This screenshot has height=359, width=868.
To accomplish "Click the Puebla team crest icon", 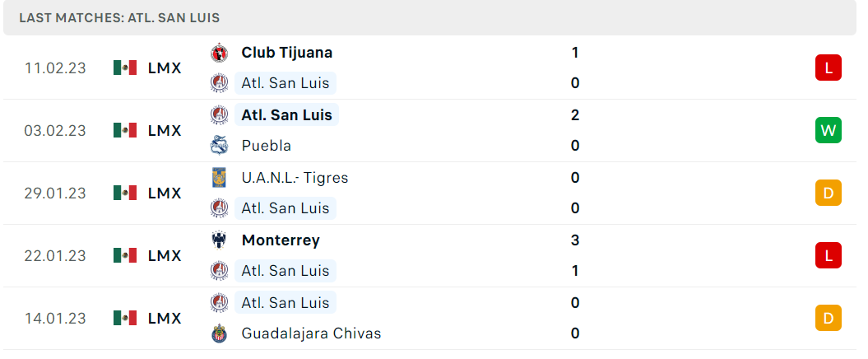I will click(x=219, y=146).
